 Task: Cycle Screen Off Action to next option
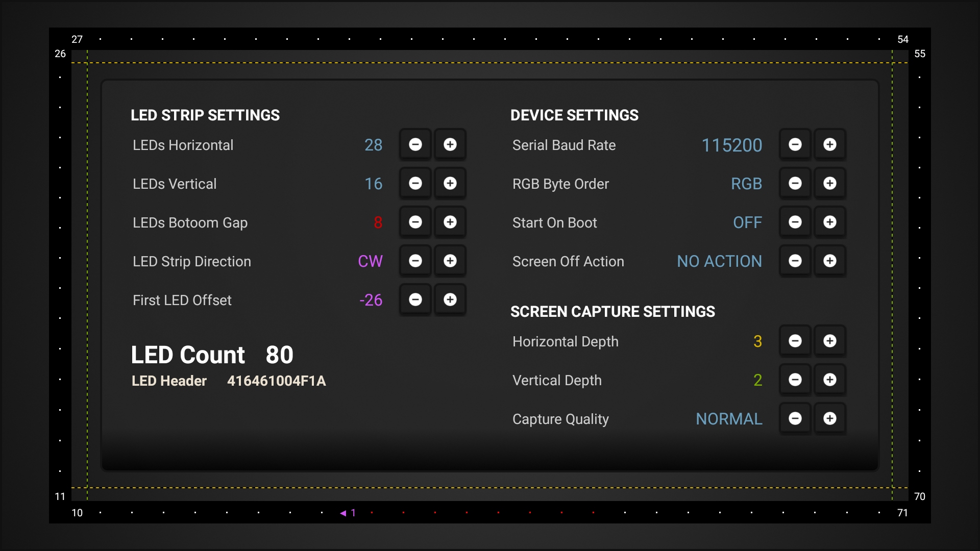click(829, 261)
